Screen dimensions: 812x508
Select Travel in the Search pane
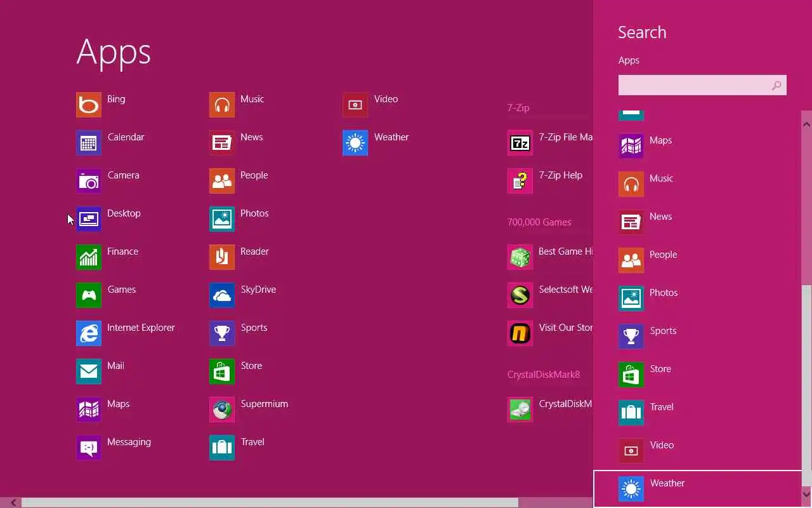point(698,413)
